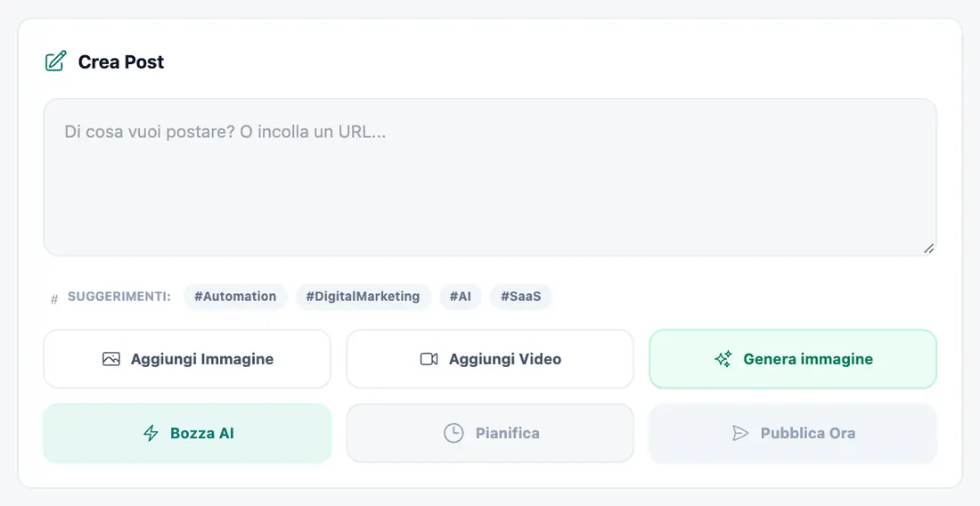Viewport: 980px width, 506px height.
Task: Click the camera icon in Aggiungi Video
Action: click(429, 359)
